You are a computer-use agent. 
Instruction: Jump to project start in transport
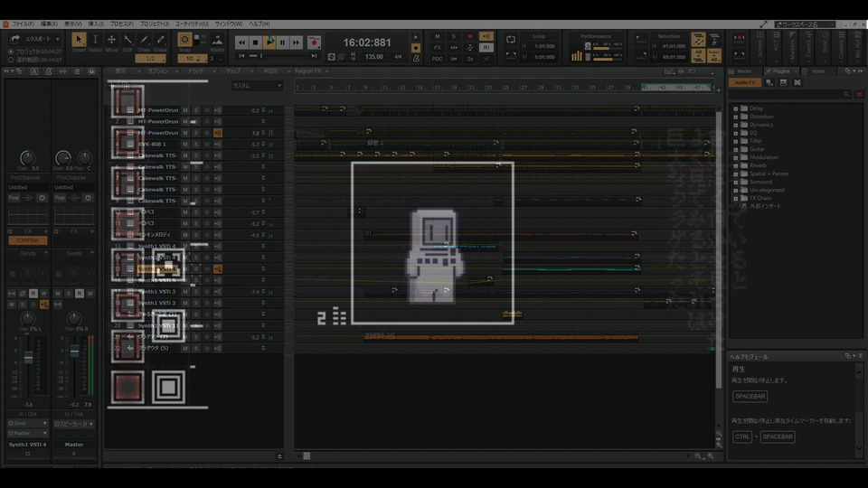pos(242,56)
